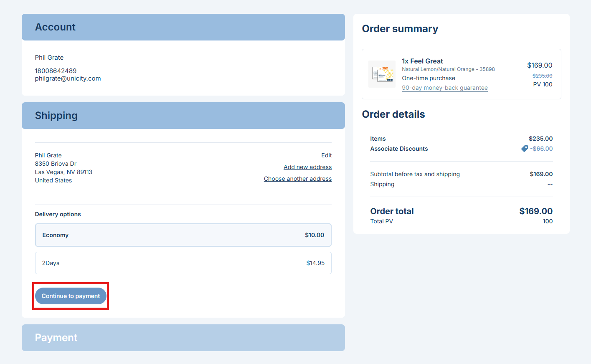Screen dimensions: 591x364
Task: Open Choose another address link
Action: [x=297, y=179]
